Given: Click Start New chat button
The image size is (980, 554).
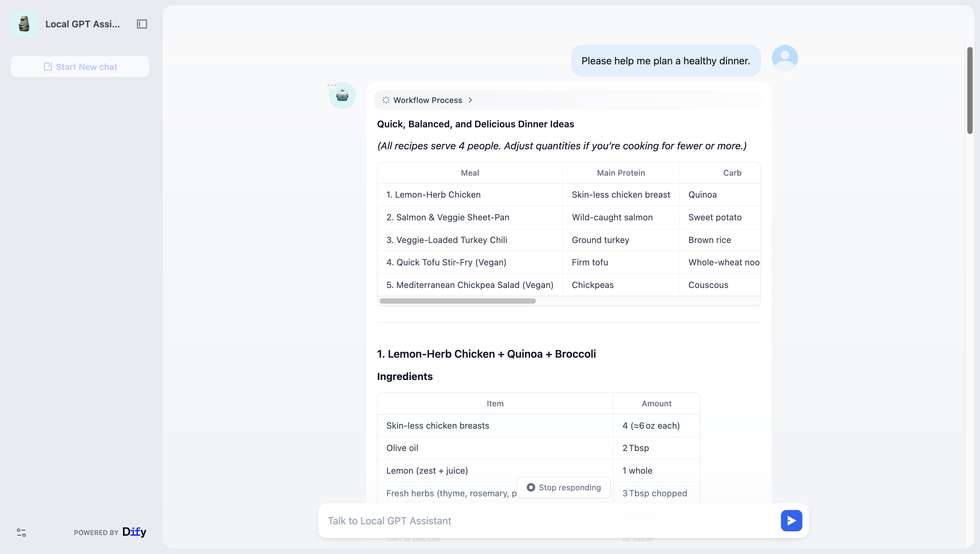Looking at the screenshot, I should coord(80,67).
